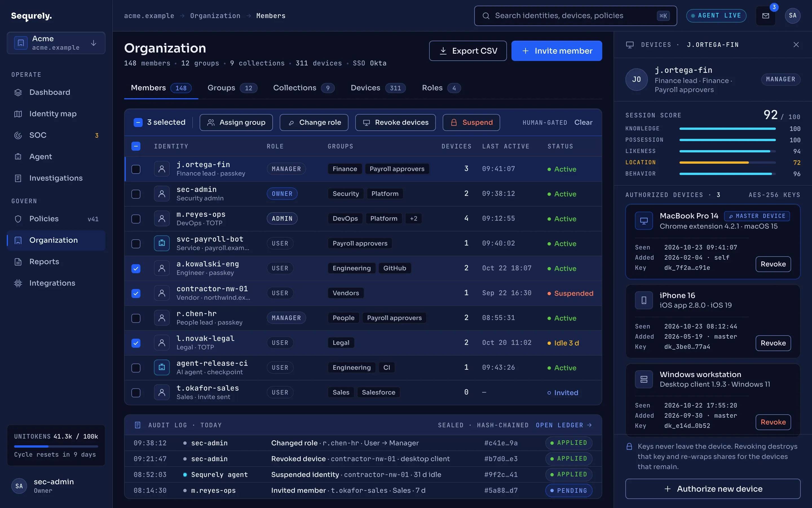The height and width of the screenshot is (508, 812).
Task: Click the audit log document icon
Action: point(138,425)
